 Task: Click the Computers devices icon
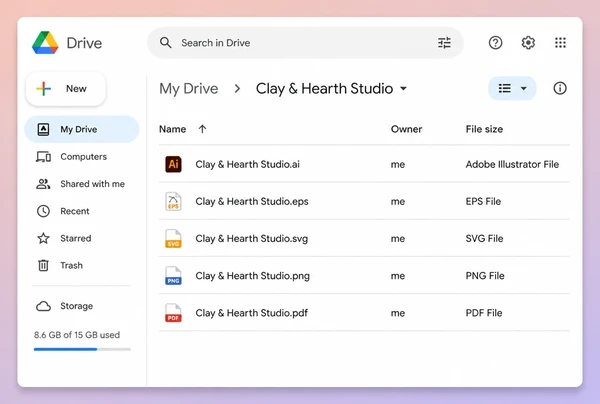point(43,156)
